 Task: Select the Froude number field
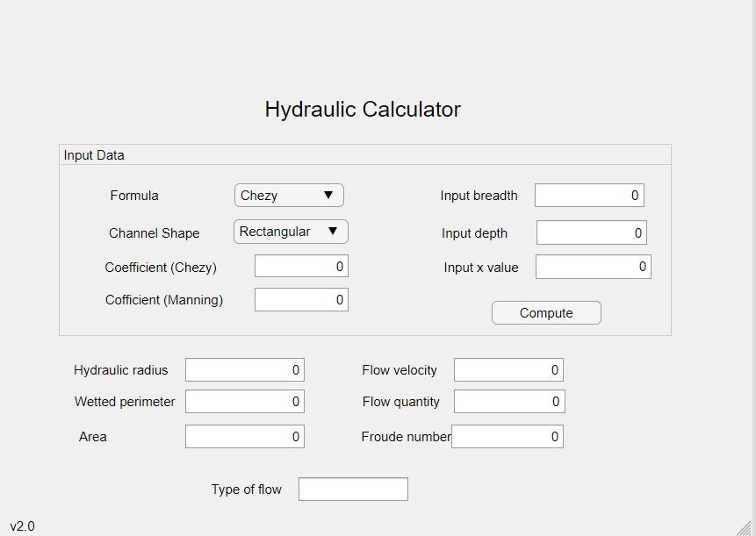pyautogui.click(x=507, y=436)
